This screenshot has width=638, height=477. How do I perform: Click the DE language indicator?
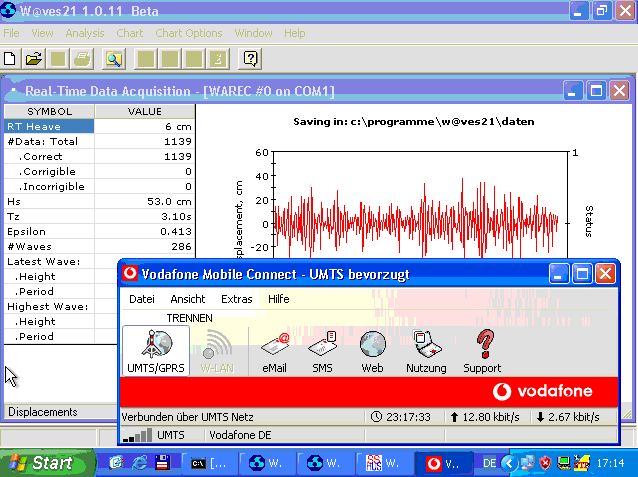pos(489,463)
